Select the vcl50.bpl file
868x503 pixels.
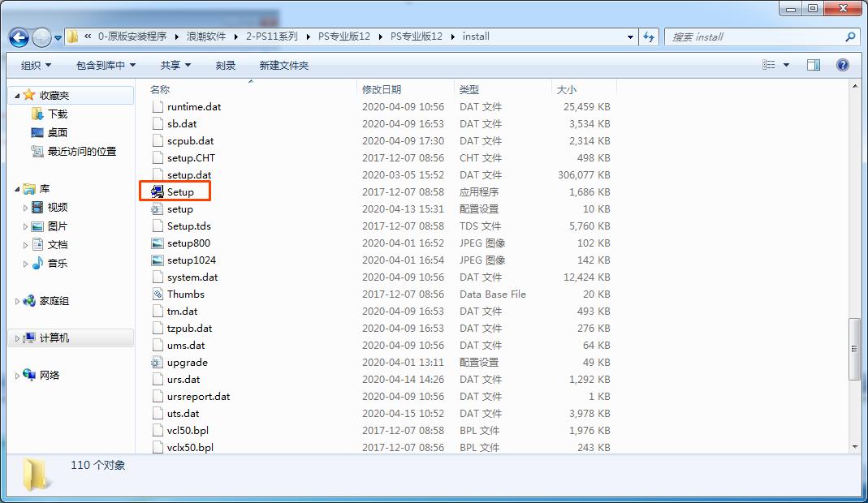click(188, 431)
